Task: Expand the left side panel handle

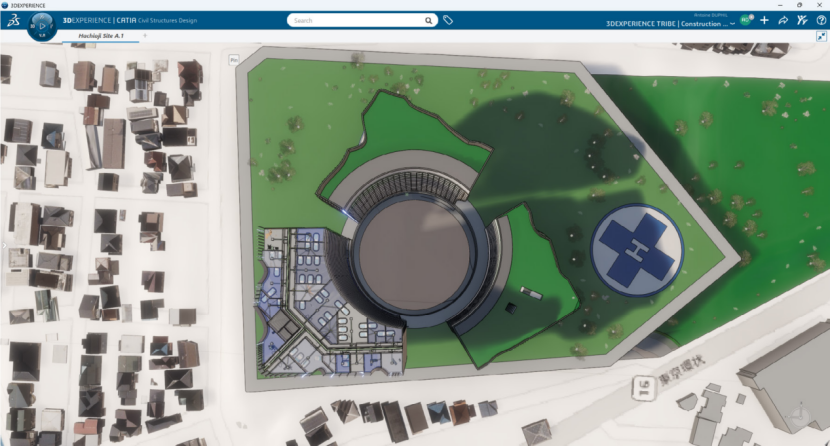Action: tap(3, 245)
